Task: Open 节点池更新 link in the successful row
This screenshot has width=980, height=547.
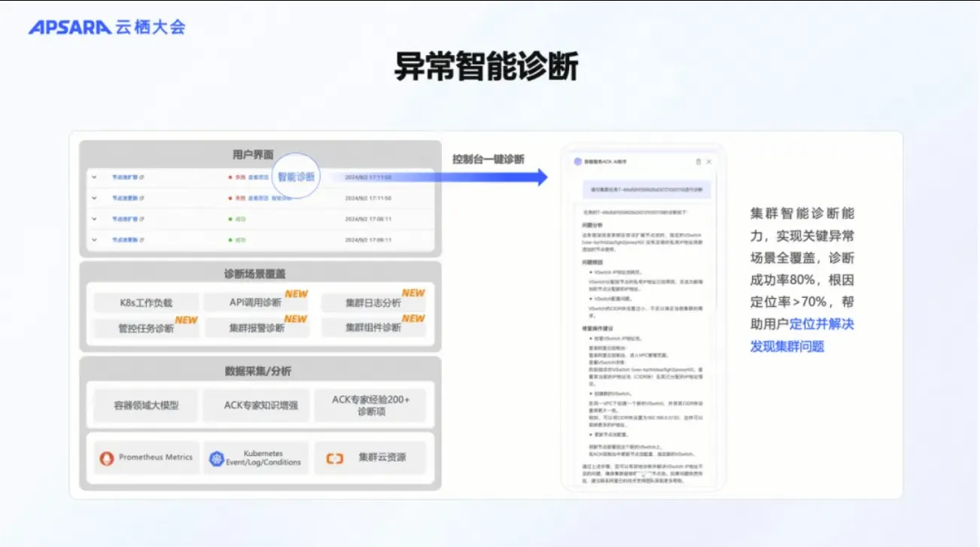Action: click(124, 240)
